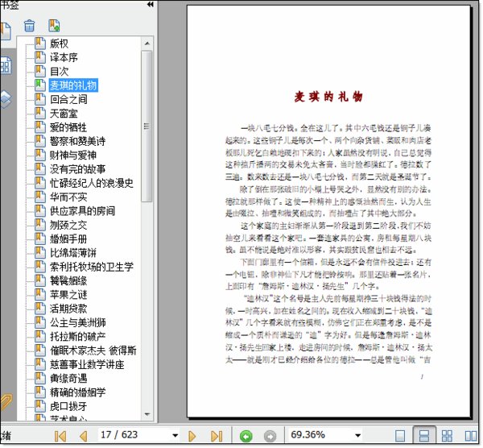Switch to facing pages view
The height and width of the screenshot is (448, 483).
471,436
